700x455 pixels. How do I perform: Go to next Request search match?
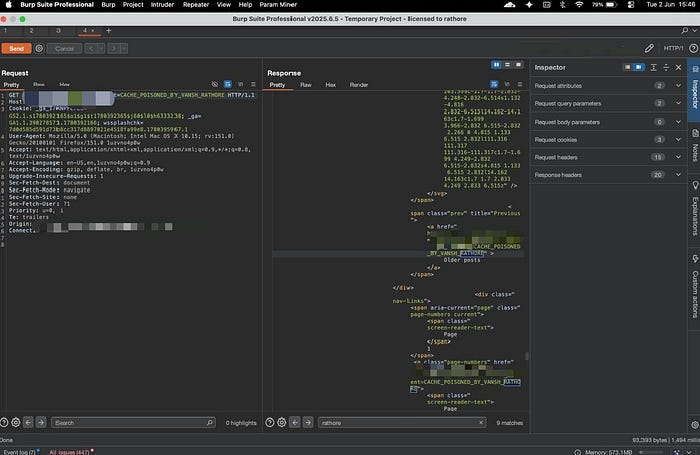click(x=41, y=422)
